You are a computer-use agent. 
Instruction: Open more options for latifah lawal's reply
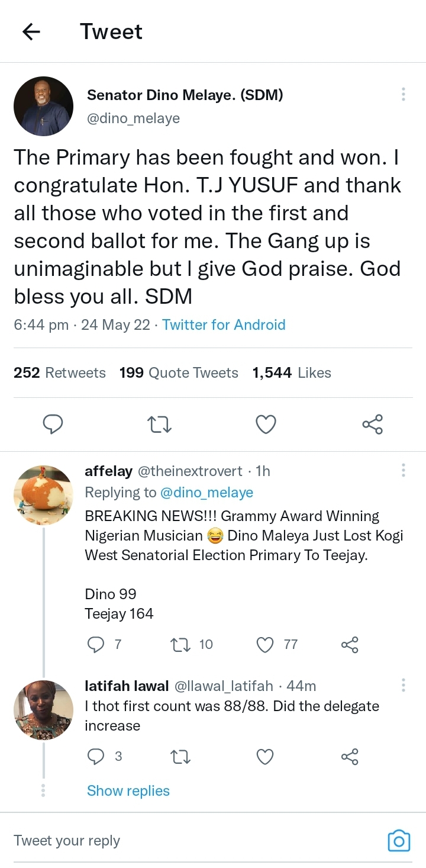click(x=403, y=685)
